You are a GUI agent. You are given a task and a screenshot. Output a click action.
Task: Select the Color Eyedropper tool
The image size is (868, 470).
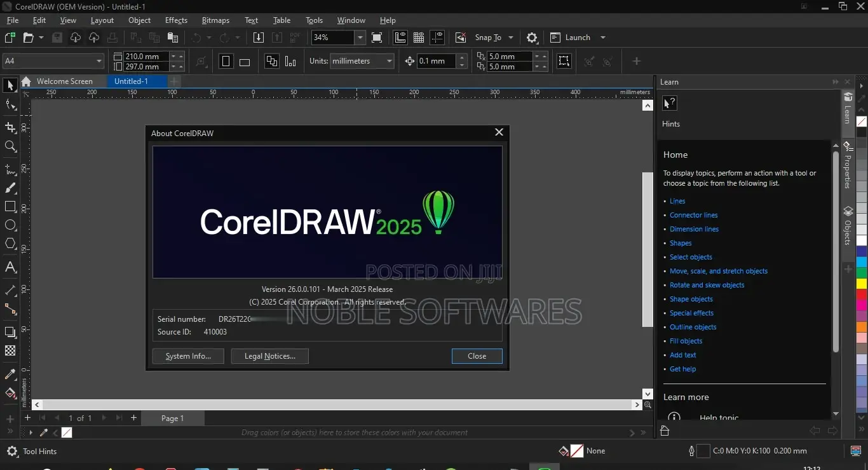[x=10, y=374]
